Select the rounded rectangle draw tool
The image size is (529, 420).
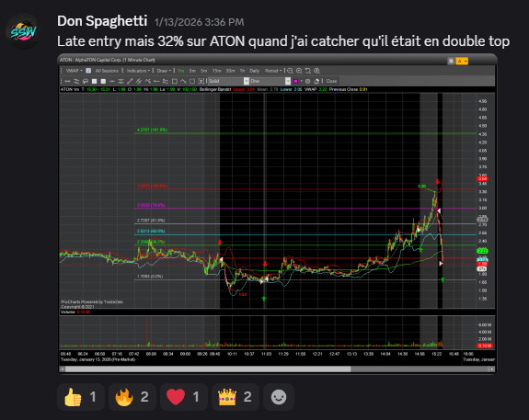click(x=192, y=81)
